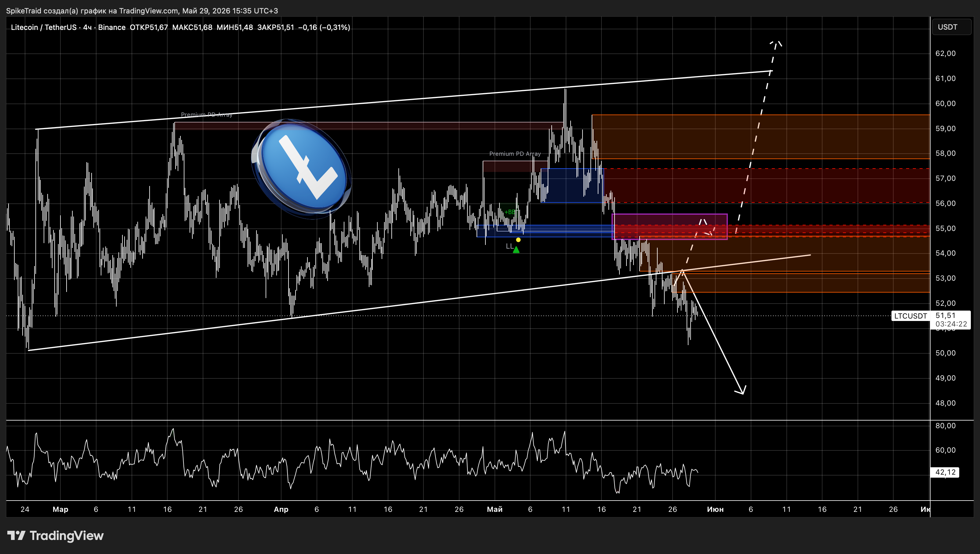This screenshot has height=554, width=980.
Task: Click the upper Premium PD Array label
Action: pos(207,115)
